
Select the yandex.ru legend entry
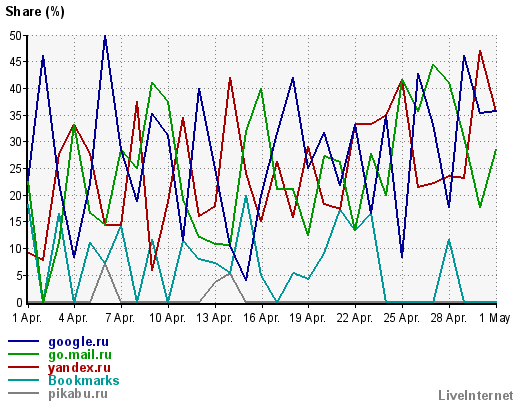pyautogui.click(x=79, y=368)
